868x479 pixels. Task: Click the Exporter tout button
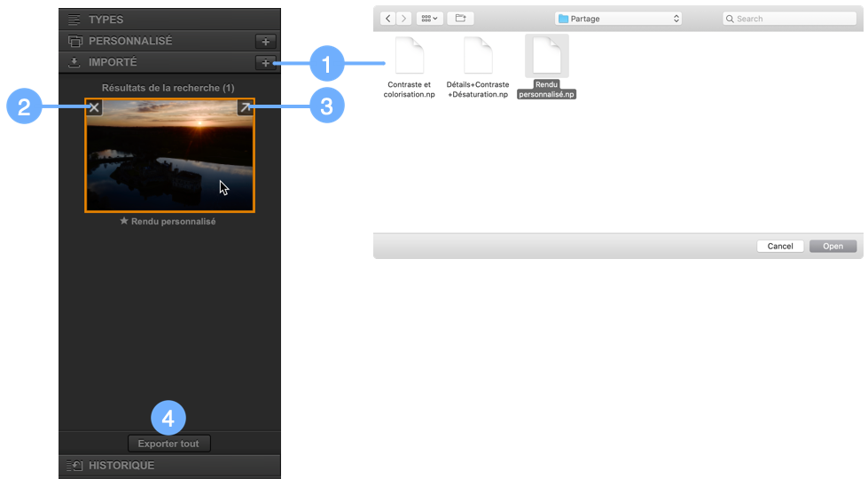click(x=168, y=444)
